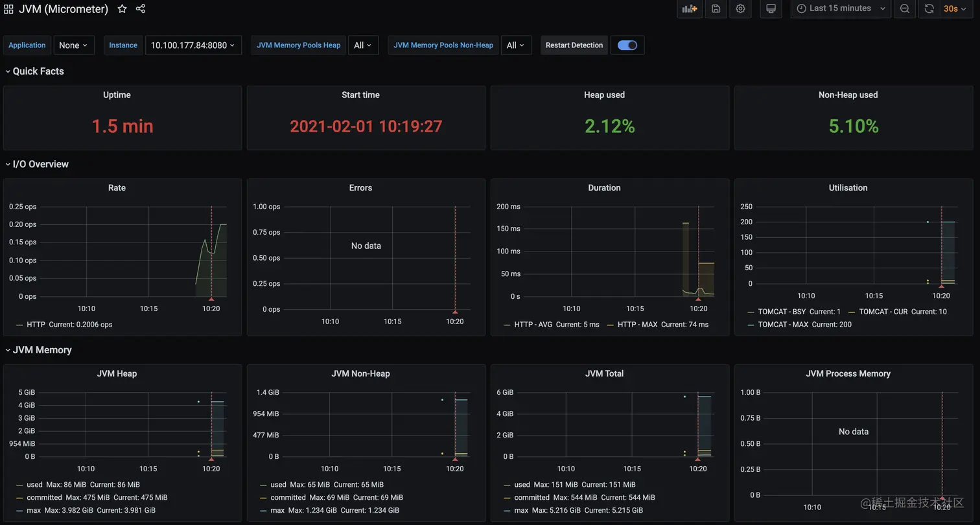980x525 pixels.
Task: Open JVM Memory Pools Non-Heap dropdown
Action: (516, 45)
